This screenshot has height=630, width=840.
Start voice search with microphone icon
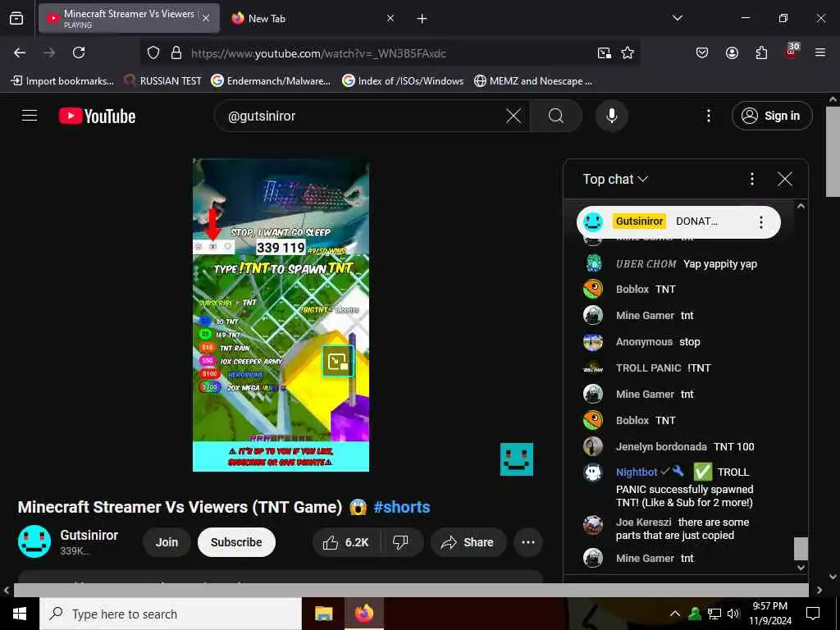click(x=611, y=116)
